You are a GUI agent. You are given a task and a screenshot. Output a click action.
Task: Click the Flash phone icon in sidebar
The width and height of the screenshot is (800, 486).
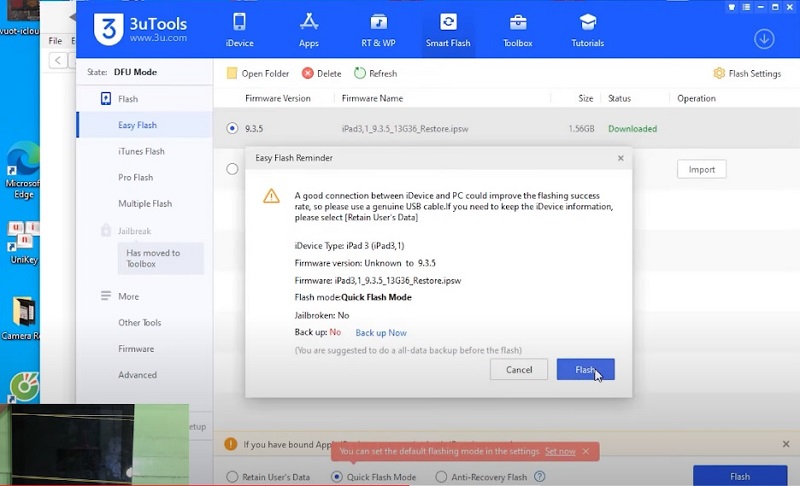[x=106, y=98]
